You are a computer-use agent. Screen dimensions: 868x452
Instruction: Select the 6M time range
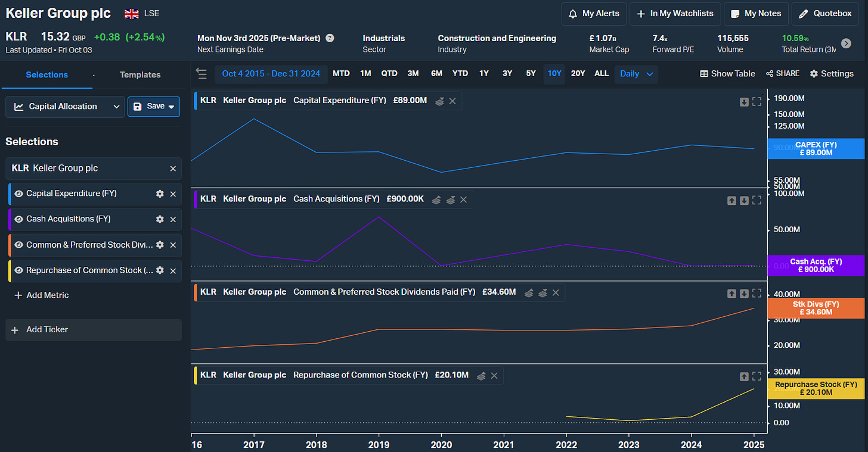click(436, 74)
